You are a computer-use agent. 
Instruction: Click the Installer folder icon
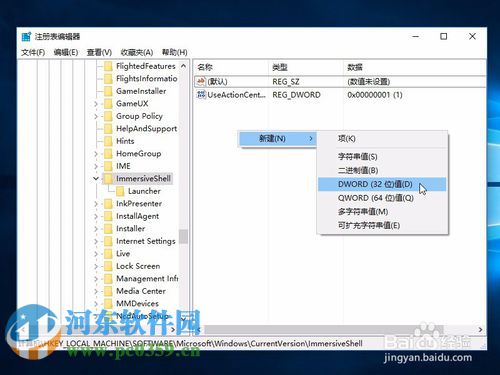[108, 229]
